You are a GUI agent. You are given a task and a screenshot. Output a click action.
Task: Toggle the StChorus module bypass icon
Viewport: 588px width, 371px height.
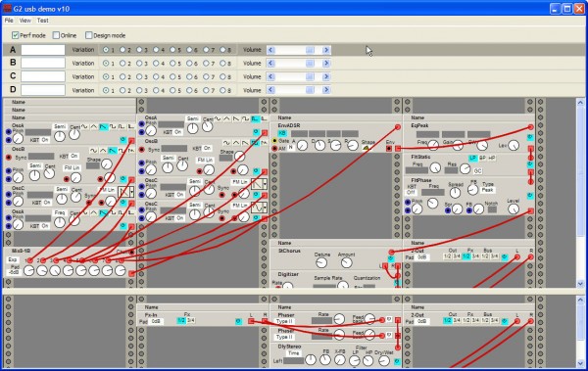pyautogui.click(x=391, y=258)
